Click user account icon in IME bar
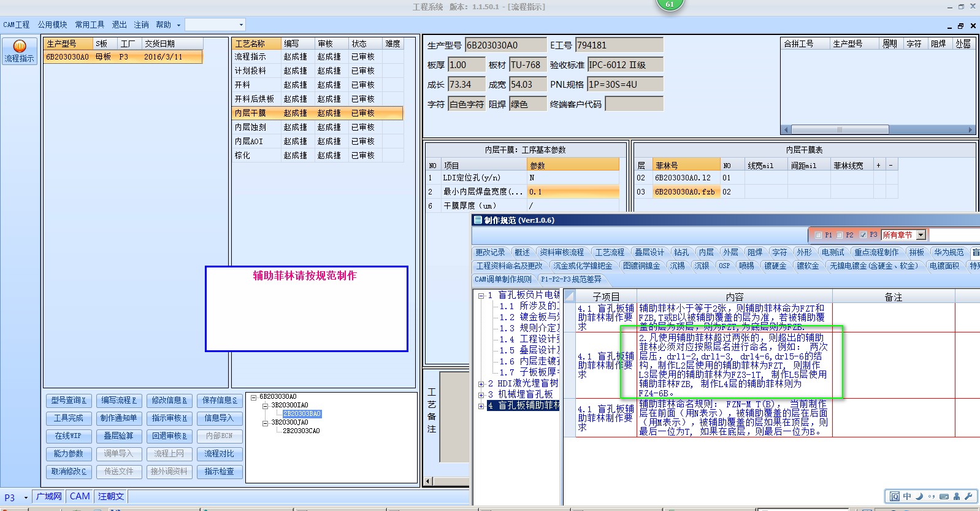 pos(957,496)
